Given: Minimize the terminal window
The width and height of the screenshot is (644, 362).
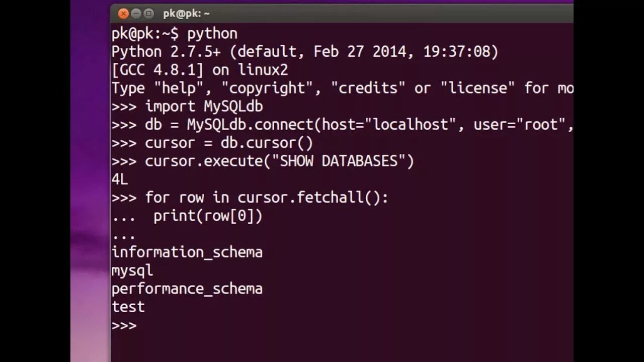Looking at the screenshot, I should click(x=136, y=14).
